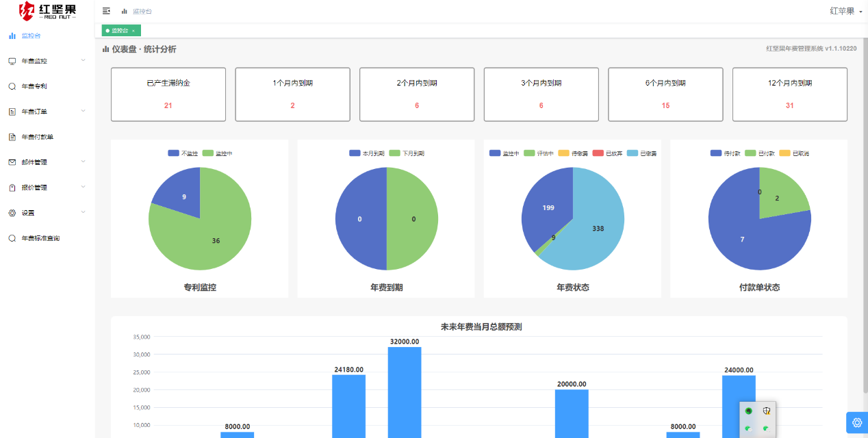The width and height of the screenshot is (868, 438).
Task: Open the 红苹果 user dropdown
Action: point(845,11)
